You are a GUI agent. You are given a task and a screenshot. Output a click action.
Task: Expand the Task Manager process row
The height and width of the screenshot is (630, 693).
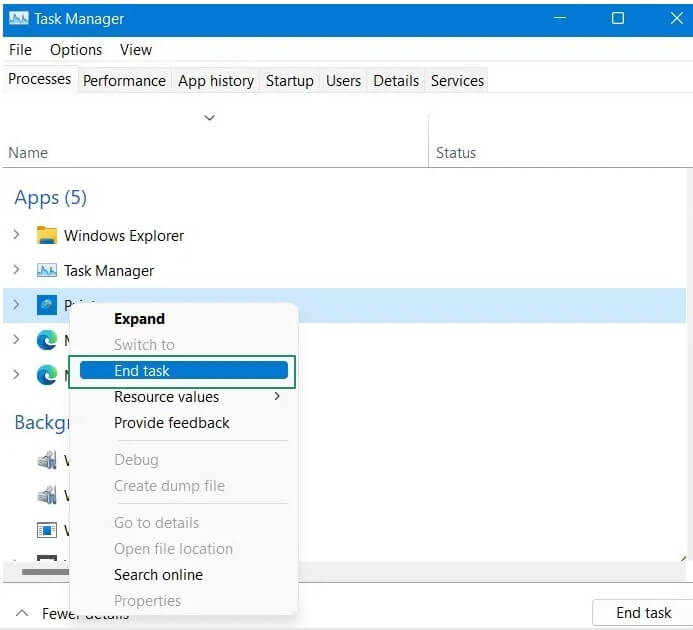[x=16, y=271]
